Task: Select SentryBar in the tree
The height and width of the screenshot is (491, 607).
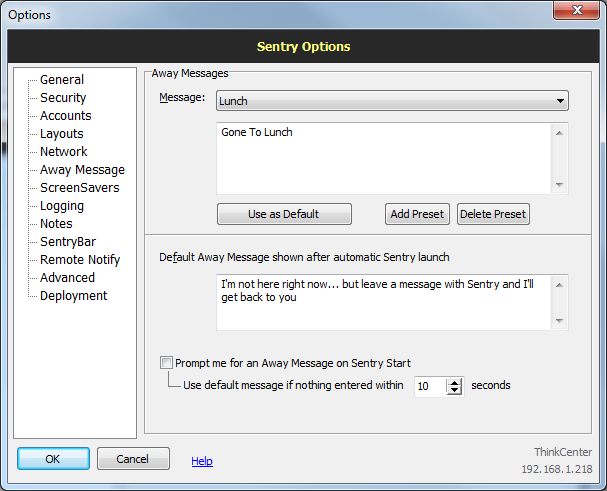Action: (x=68, y=242)
